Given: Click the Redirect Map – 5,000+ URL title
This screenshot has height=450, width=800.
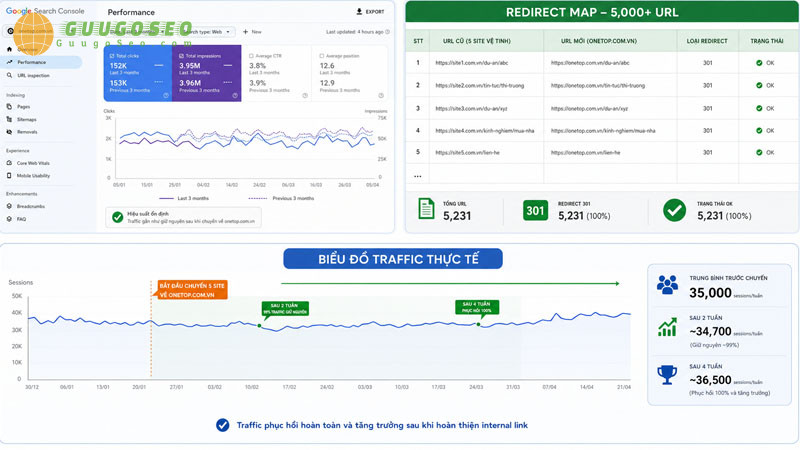Looking at the screenshot, I should (592, 13).
